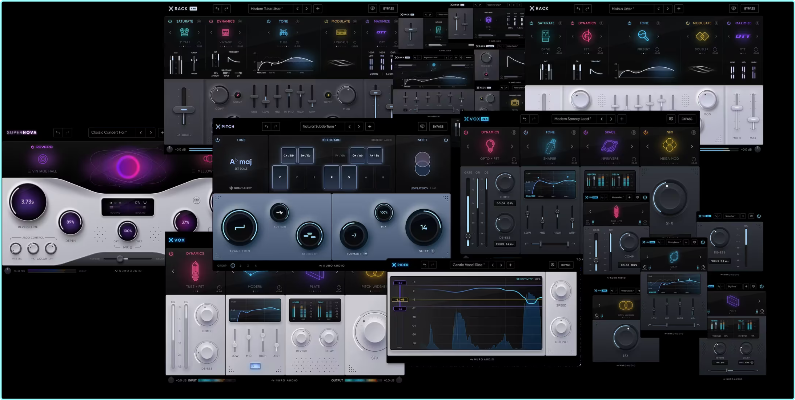Toggle the Dynamics module power in dark X Vox
The width and height of the screenshot is (795, 400).
point(466,132)
